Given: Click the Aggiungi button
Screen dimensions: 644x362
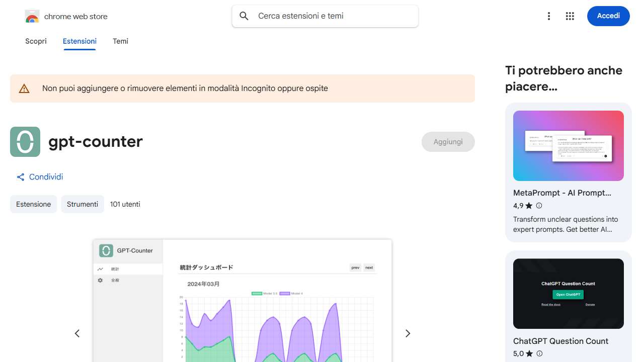Looking at the screenshot, I should 448,142.
